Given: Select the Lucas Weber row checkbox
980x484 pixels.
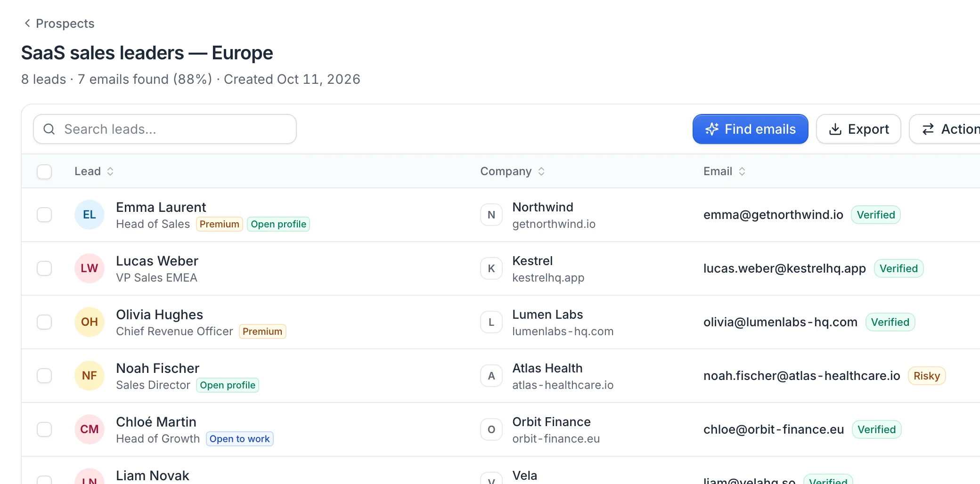Looking at the screenshot, I should 44,268.
